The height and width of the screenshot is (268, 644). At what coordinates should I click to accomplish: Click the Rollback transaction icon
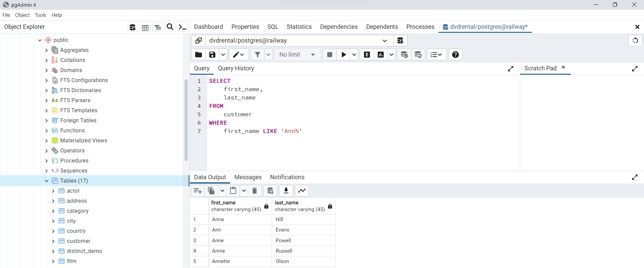[418, 55]
